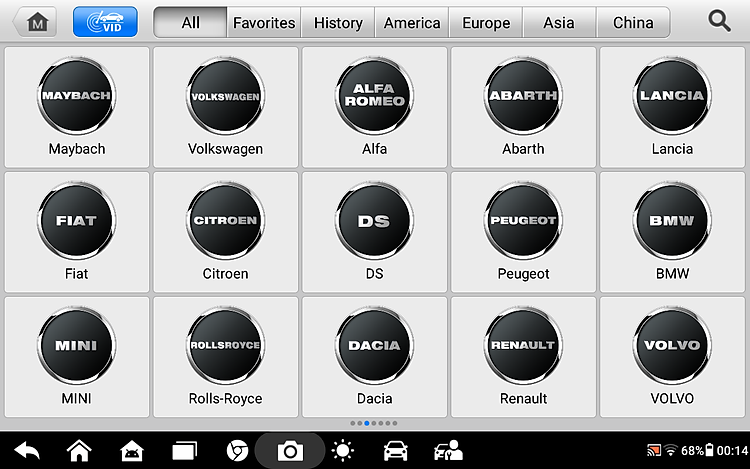Screen dimensions: 750x469
Task: Filter brands by America tab
Action: pyautogui.click(x=412, y=22)
